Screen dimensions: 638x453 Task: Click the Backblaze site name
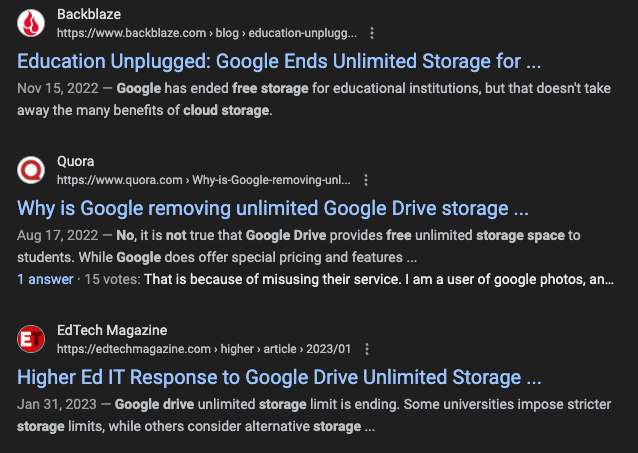click(87, 15)
